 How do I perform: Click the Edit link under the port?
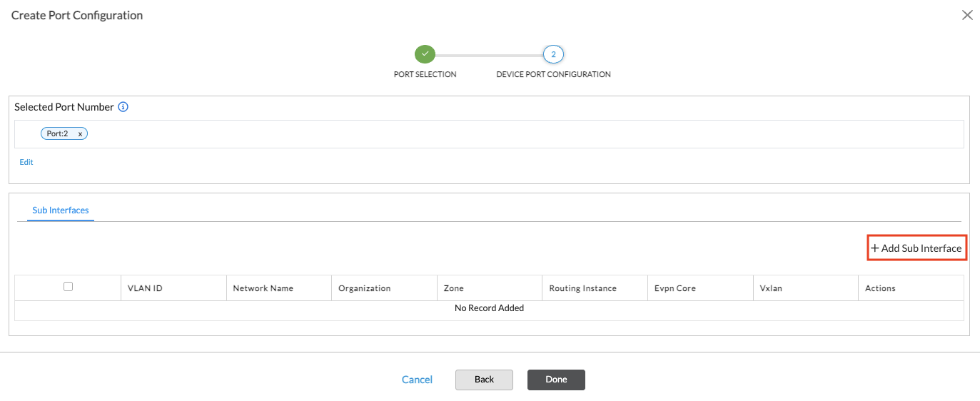[26, 162]
